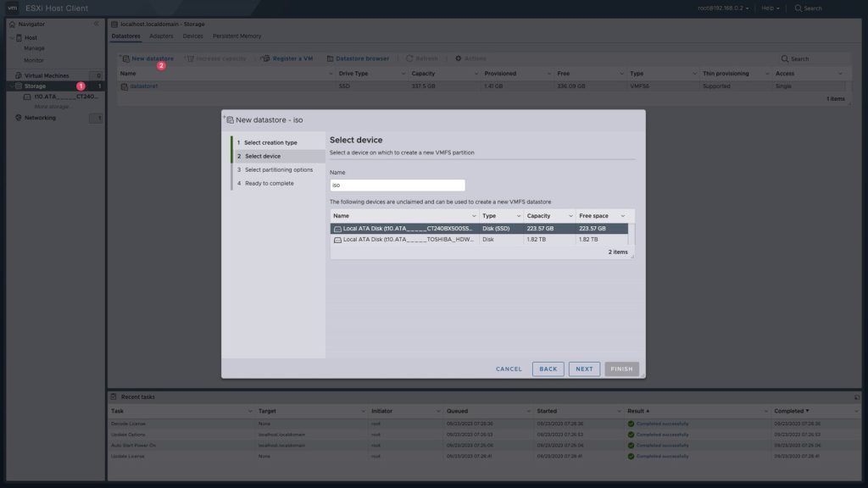The height and width of the screenshot is (488, 868).
Task: Open the Queued column menu in Recent tasks
Action: [528, 411]
